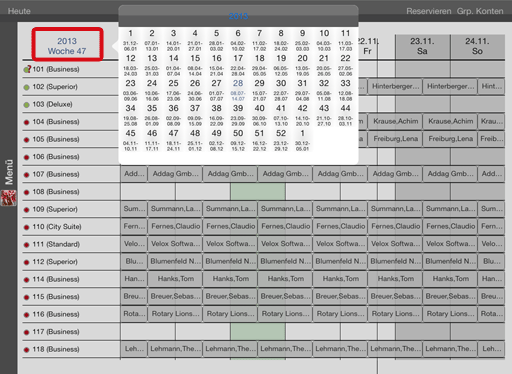This screenshot has width=512, height=374.
Task: Select week 44 in the week picker
Action: pos(345,115)
